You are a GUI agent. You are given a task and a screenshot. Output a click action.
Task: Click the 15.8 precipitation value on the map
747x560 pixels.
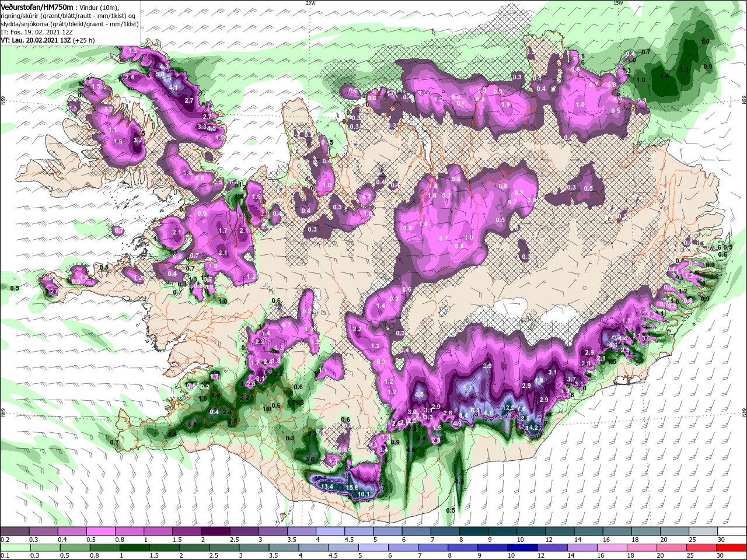(x=352, y=488)
